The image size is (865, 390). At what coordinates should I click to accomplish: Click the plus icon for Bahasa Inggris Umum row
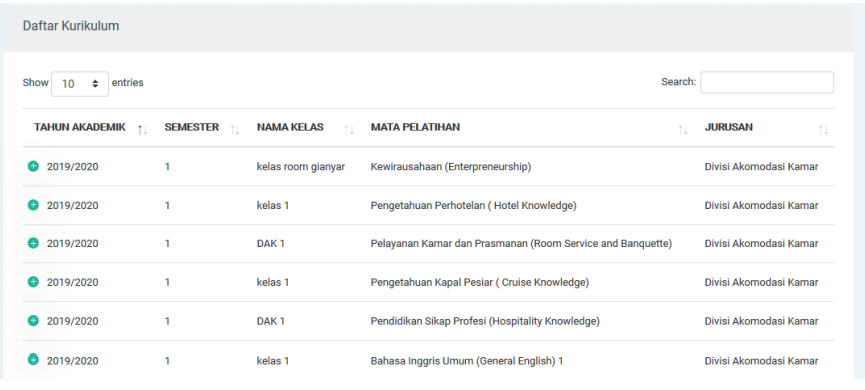pyautogui.click(x=33, y=360)
